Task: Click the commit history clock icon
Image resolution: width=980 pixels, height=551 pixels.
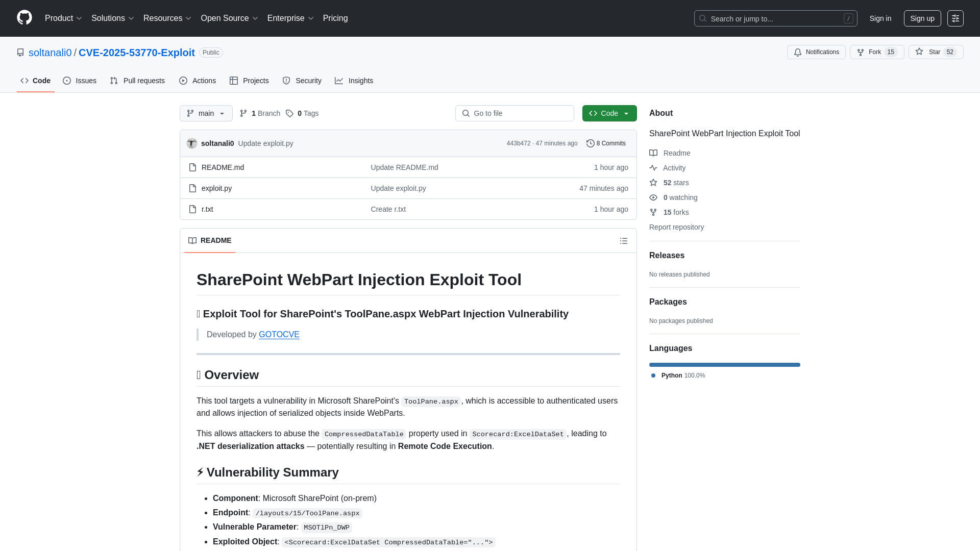Action: pos(591,143)
